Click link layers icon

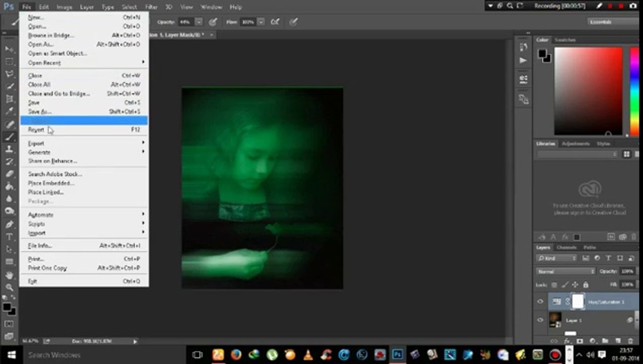tap(555, 341)
